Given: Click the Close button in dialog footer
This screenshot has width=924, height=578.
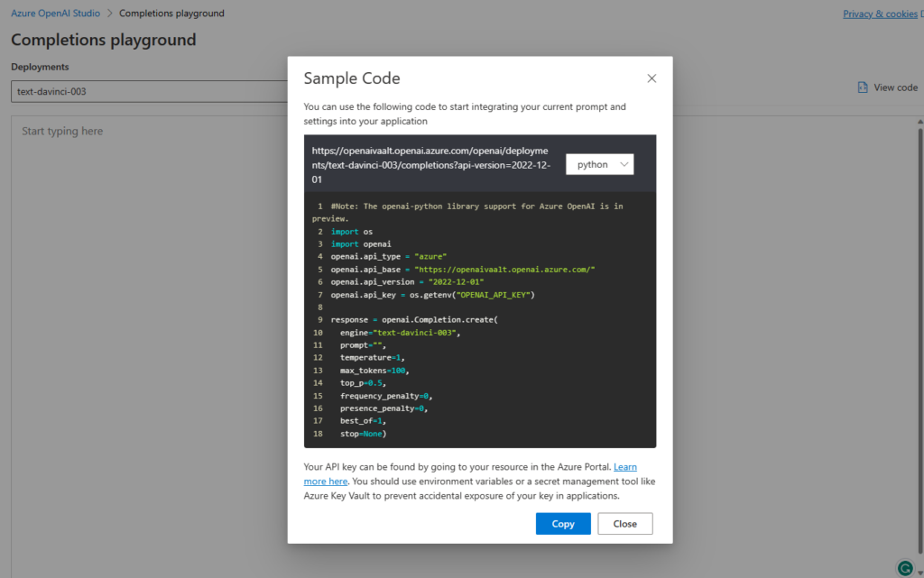Looking at the screenshot, I should pyautogui.click(x=624, y=524).
